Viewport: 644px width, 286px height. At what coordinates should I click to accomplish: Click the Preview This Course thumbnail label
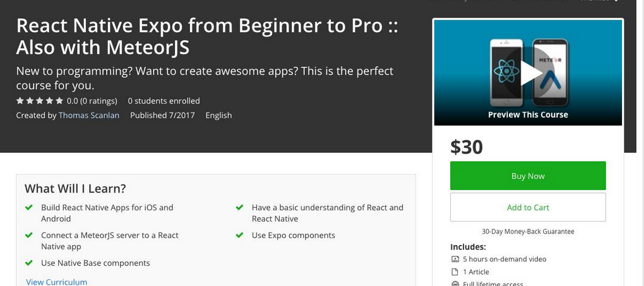point(528,115)
